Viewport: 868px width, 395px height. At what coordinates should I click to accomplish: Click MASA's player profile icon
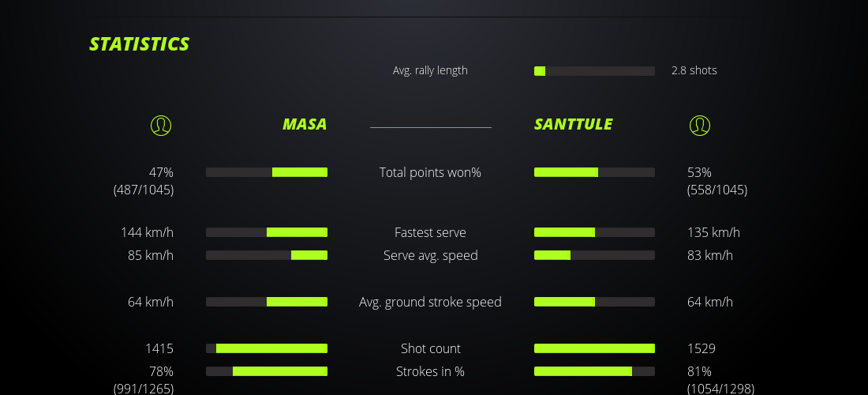click(160, 125)
